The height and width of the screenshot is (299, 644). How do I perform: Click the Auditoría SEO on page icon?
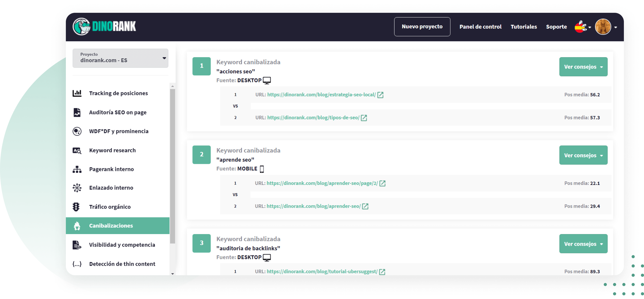point(77,112)
